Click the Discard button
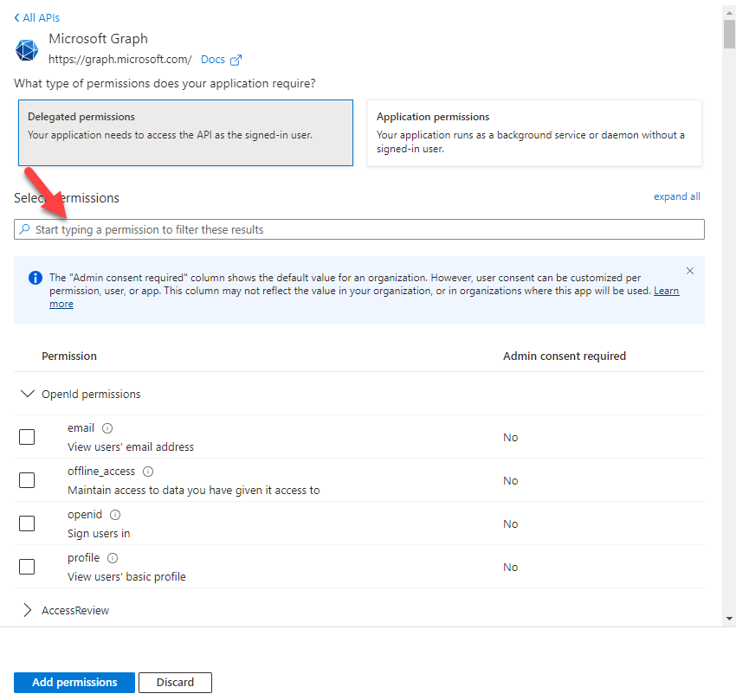This screenshot has height=700, width=736. tap(175, 682)
